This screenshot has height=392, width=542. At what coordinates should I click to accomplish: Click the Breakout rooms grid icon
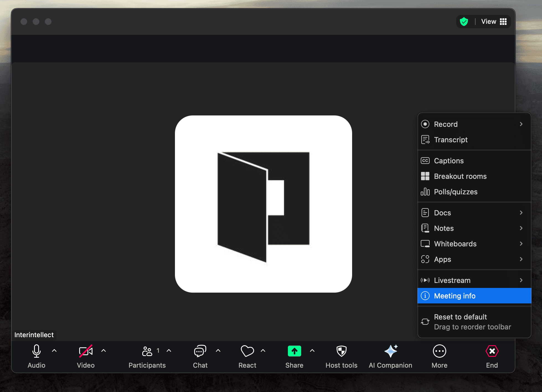coord(425,176)
